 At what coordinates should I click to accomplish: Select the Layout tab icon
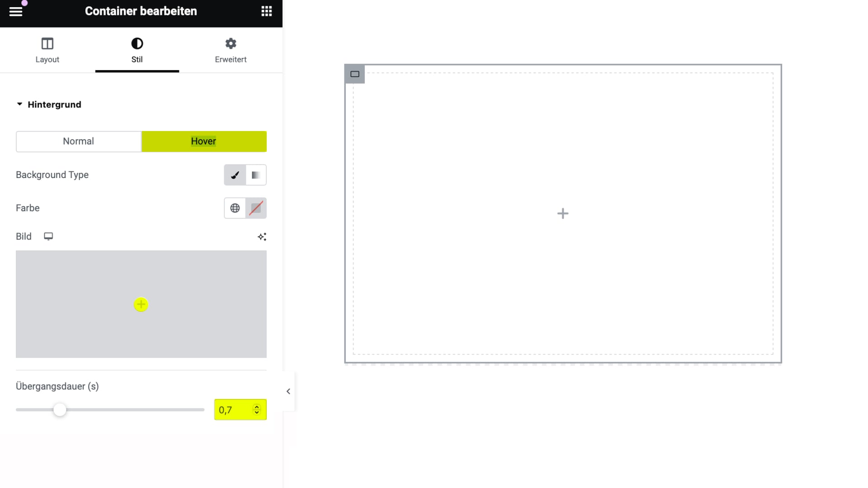click(47, 43)
